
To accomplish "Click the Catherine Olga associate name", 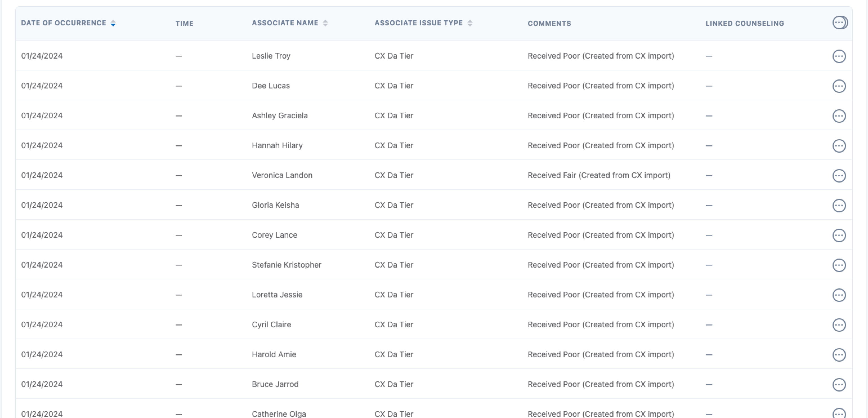I will pyautogui.click(x=279, y=413).
